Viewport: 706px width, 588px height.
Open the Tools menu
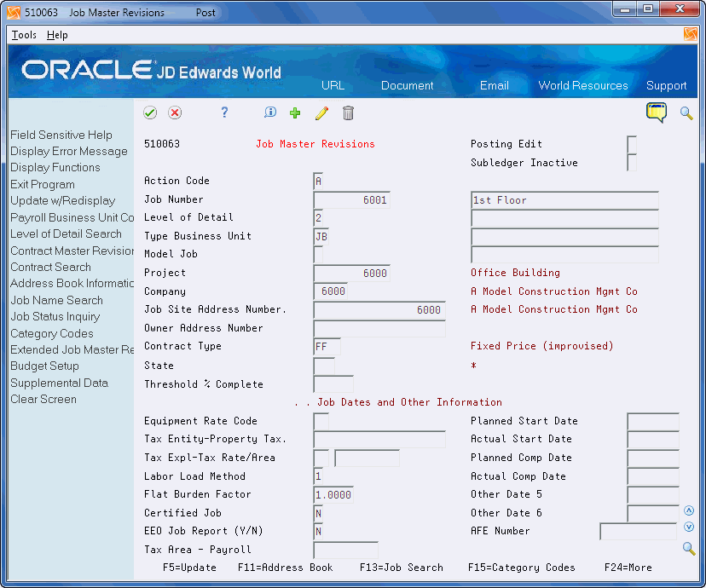tap(24, 35)
